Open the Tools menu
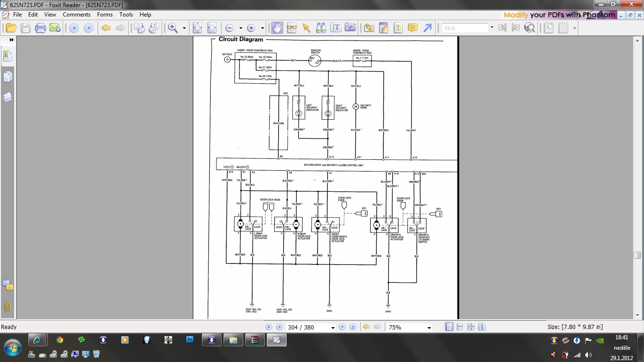Viewport: 644px width, 362px height. pos(126,15)
